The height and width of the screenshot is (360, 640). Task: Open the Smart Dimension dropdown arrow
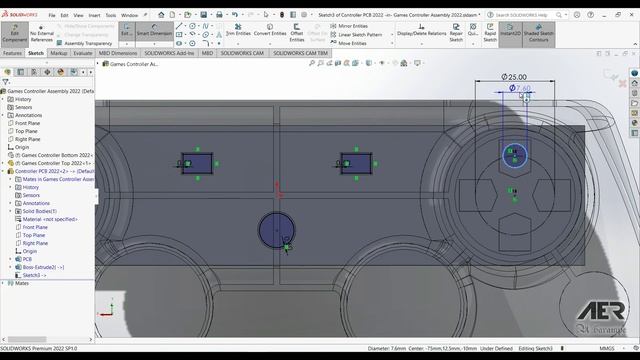(x=154, y=44)
